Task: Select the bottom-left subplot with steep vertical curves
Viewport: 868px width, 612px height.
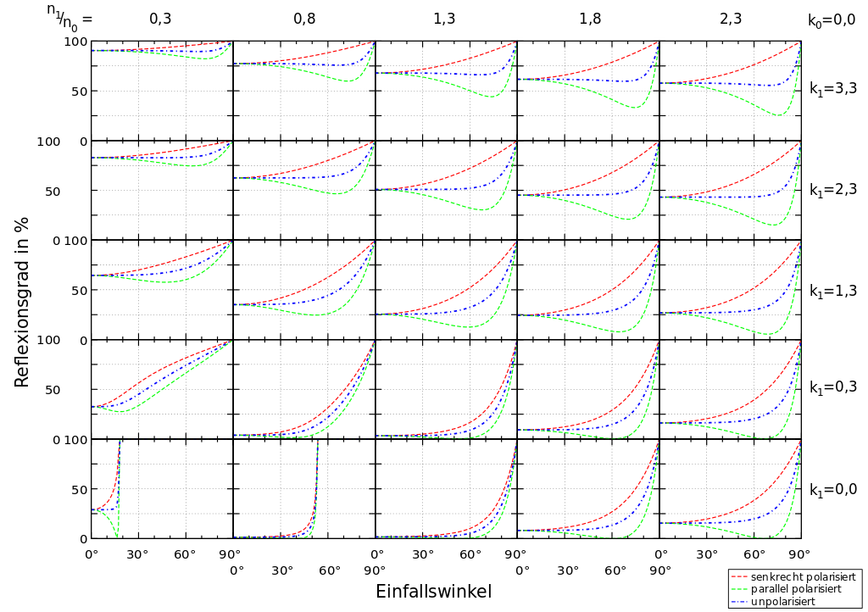Action: tap(162, 488)
